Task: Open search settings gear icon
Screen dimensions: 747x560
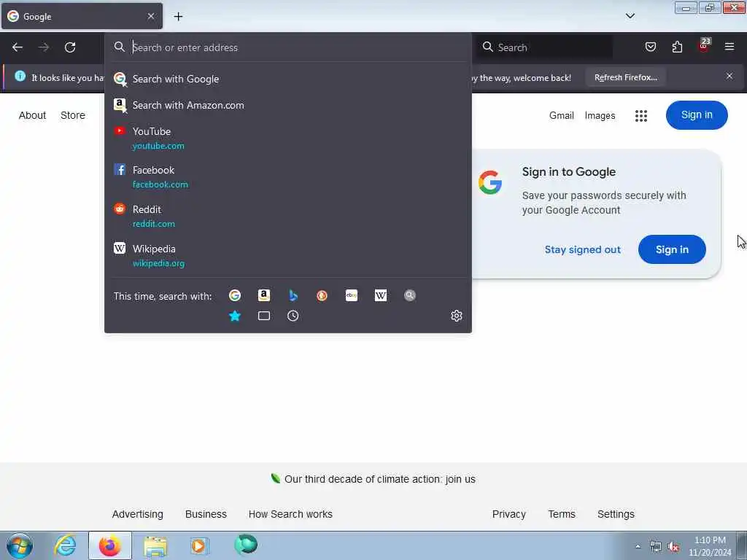Action: click(x=457, y=316)
